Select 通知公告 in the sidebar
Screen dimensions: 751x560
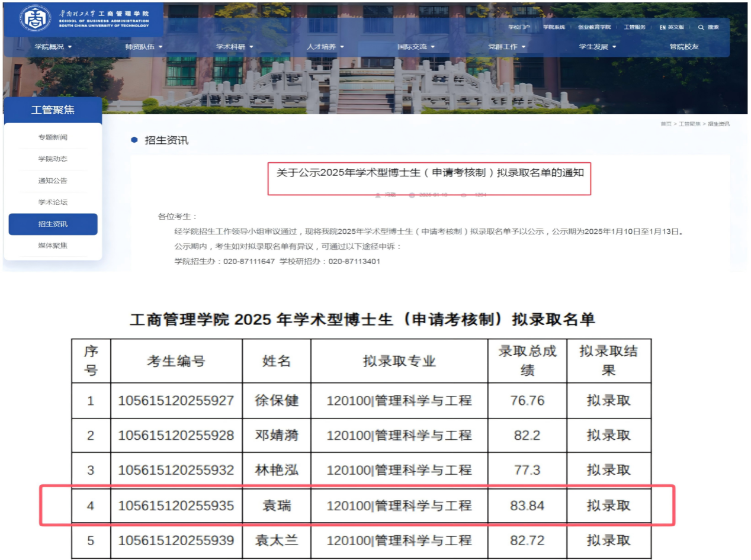point(53,181)
